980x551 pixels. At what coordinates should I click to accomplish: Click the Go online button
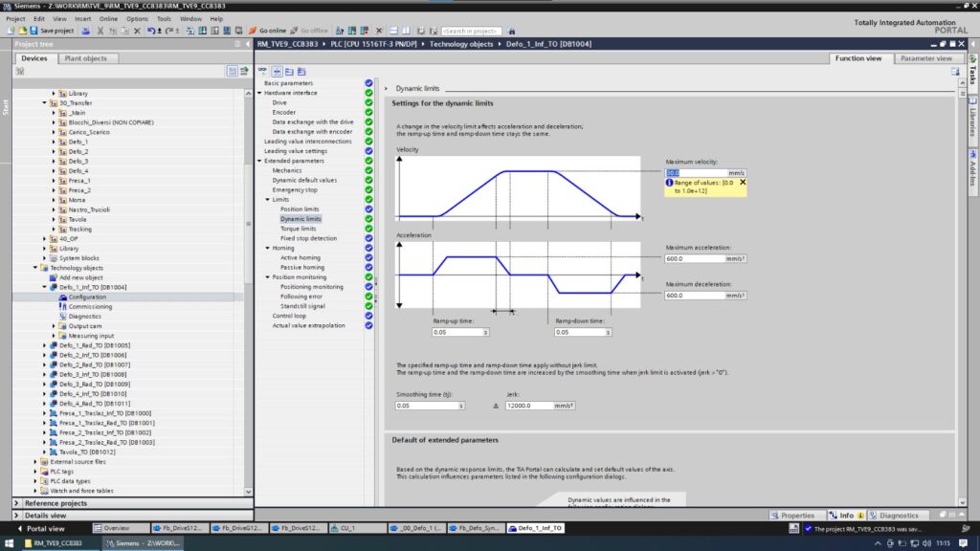tap(268, 31)
